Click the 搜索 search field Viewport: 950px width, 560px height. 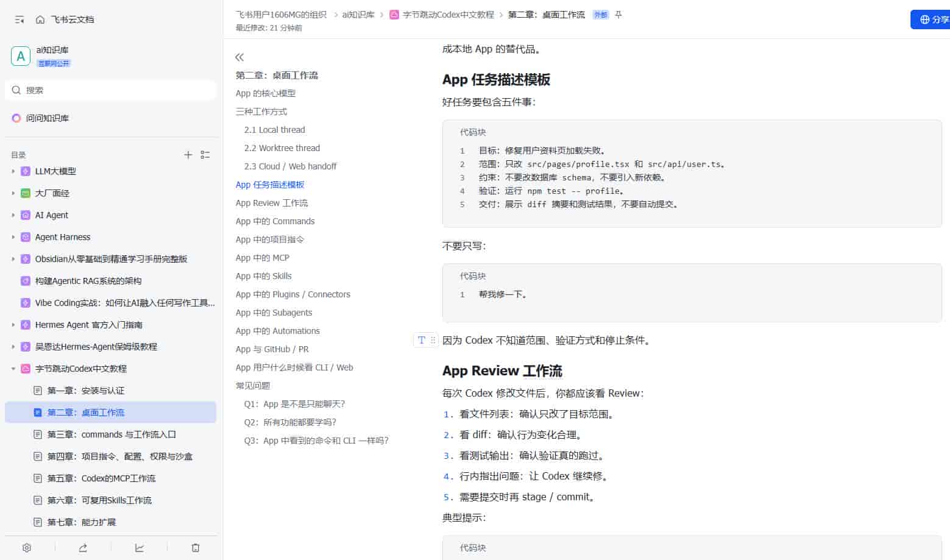pyautogui.click(x=110, y=90)
